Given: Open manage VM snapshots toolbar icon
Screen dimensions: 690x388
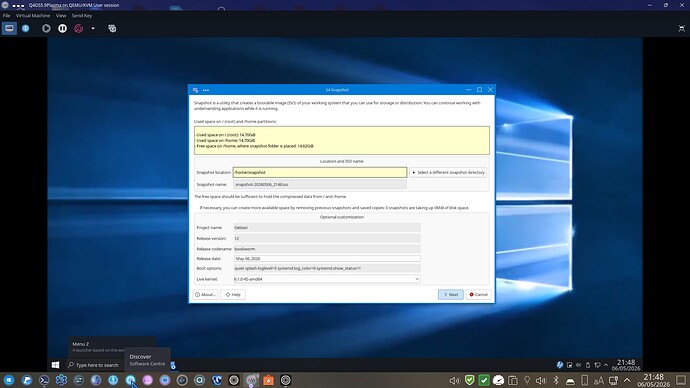Looking at the screenshot, I should (x=112, y=28).
